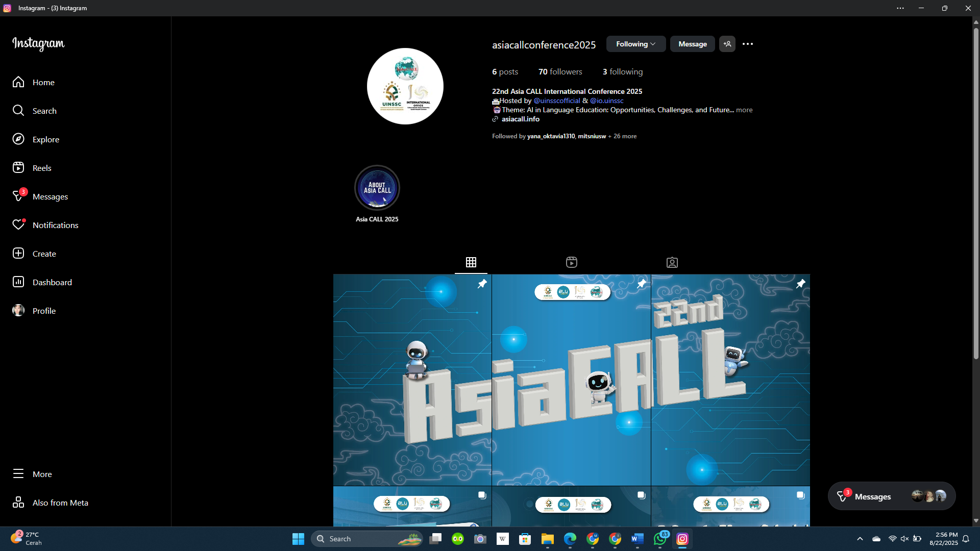The image size is (980, 551).
Task: Open WhatsApp from the taskbar
Action: click(660, 539)
